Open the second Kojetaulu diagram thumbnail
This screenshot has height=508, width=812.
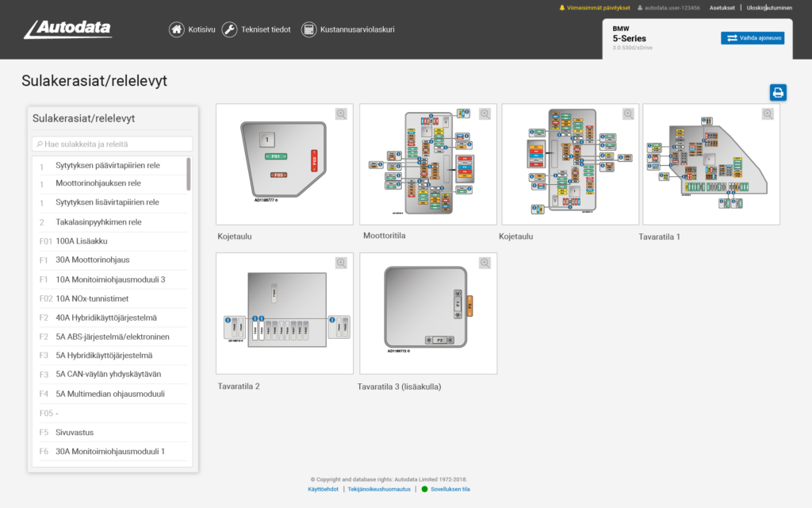[x=569, y=165]
